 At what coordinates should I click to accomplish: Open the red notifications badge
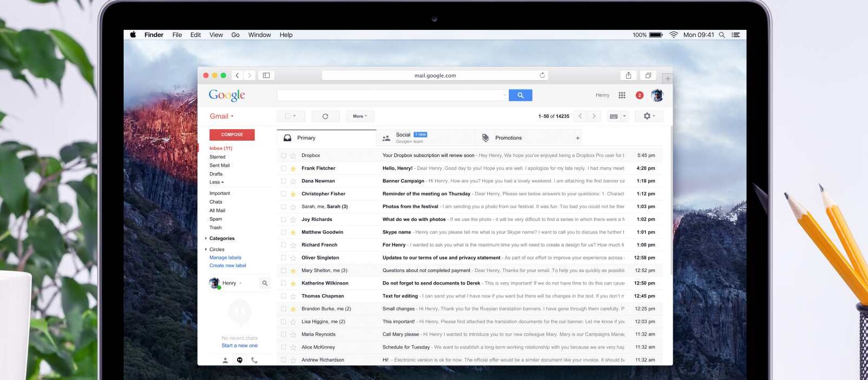pos(640,95)
